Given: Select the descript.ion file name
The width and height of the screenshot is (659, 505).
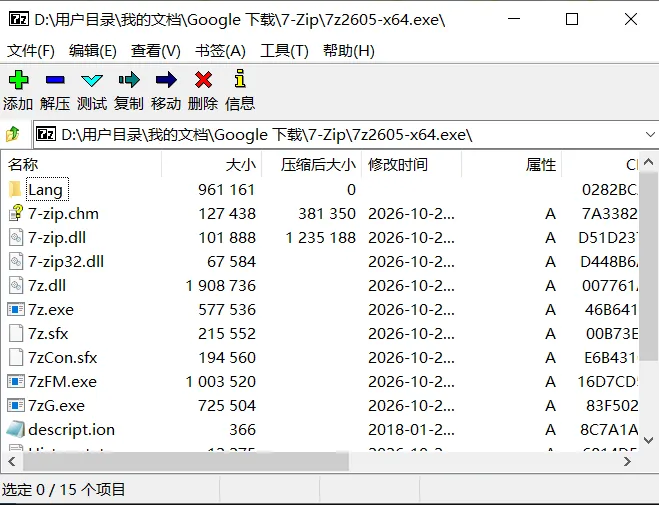Looking at the screenshot, I should (71, 429).
